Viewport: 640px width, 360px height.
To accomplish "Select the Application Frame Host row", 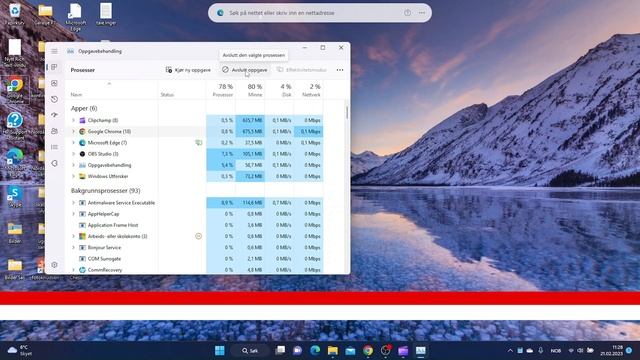I will tap(194, 225).
